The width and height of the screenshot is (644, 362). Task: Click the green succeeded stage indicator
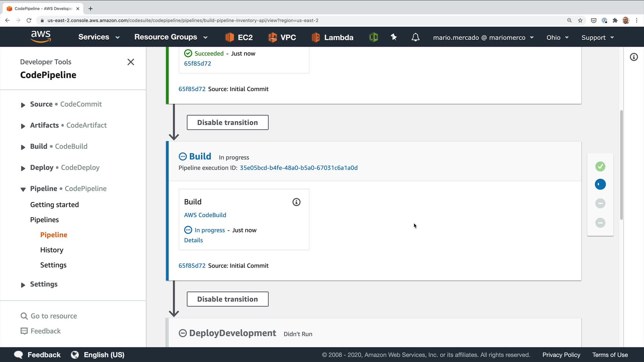point(600,167)
